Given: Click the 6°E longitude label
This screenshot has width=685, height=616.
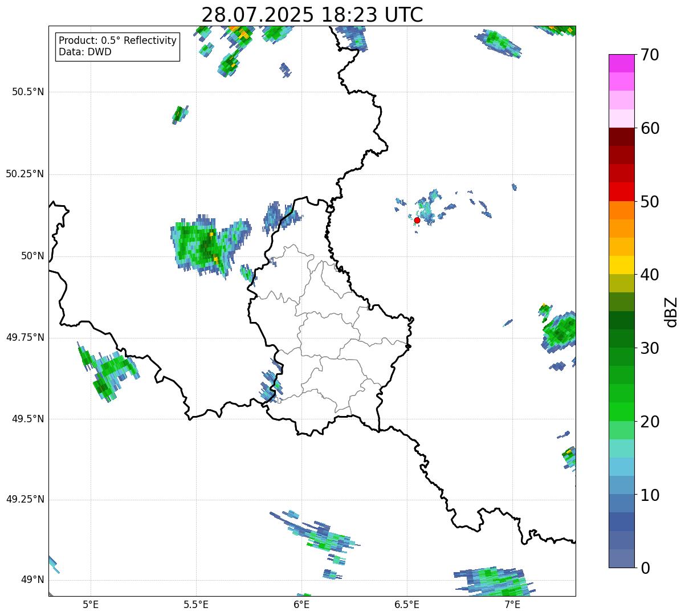Looking at the screenshot, I should coord(301,605).
